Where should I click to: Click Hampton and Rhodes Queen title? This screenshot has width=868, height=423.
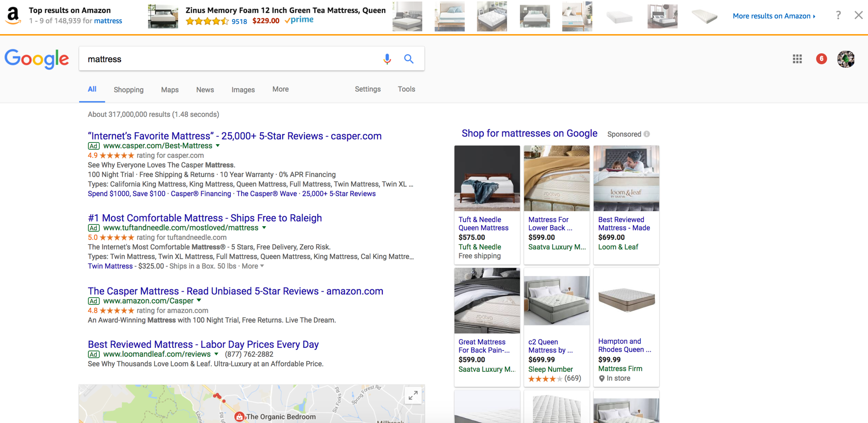tap(625, 345)
